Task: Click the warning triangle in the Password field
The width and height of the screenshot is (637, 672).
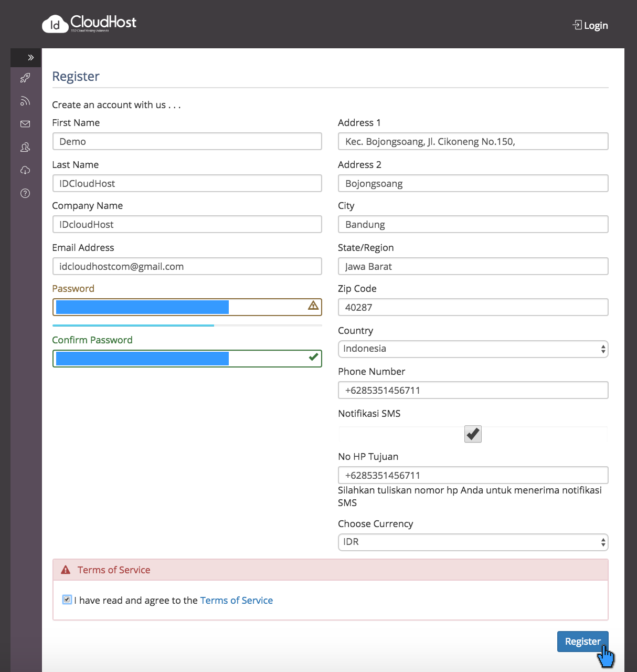Action: 313,305
